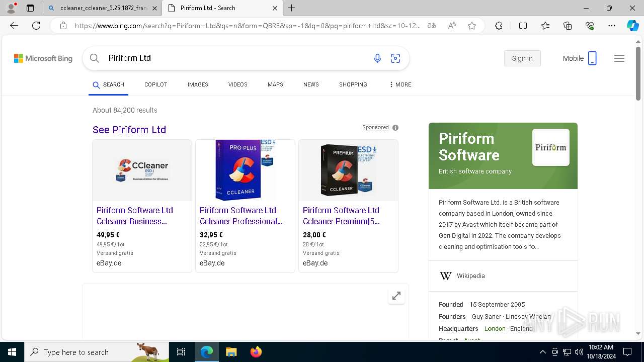644x362 pixels.
Task: Click Windows taskbar search box
Action: (97, 352)
